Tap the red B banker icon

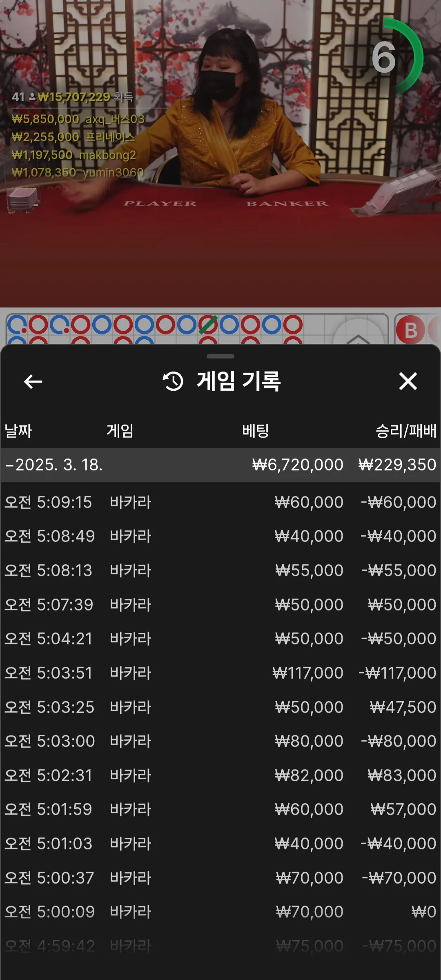click(x=410, y=330)
